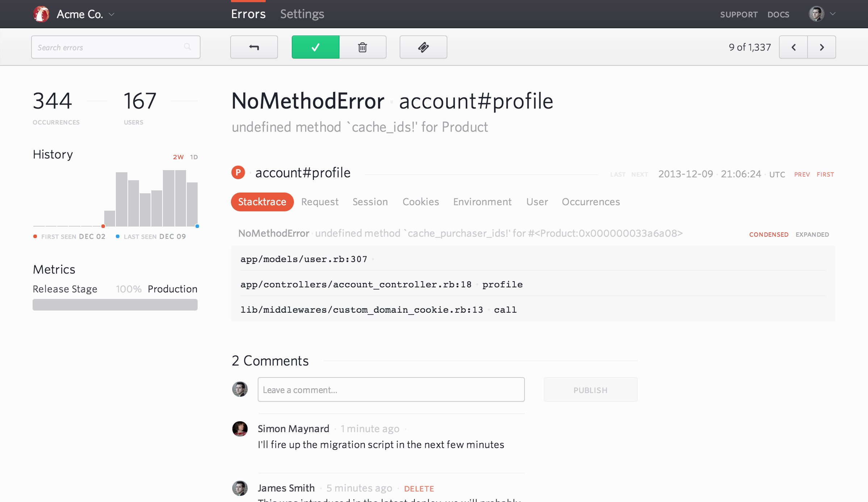Switch history range to 1D
The height and width of the screenshot is (502, 868).
point(194,157)
